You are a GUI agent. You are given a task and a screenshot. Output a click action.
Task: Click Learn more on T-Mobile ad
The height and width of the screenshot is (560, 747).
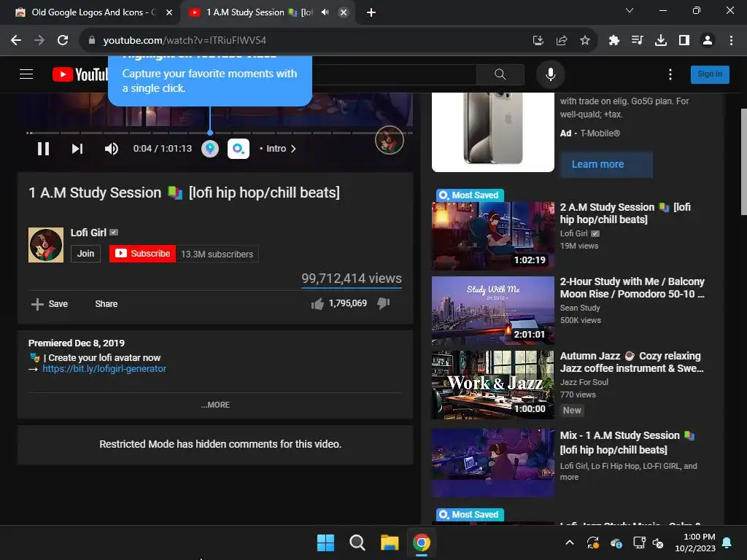coord(606,164)
